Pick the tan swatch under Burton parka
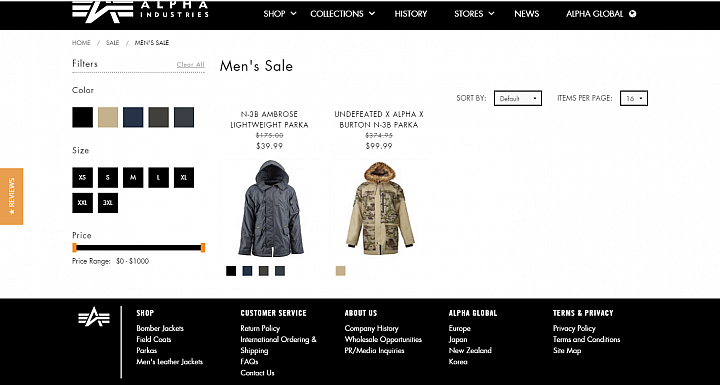720x385 pixels. coord(340,271)
